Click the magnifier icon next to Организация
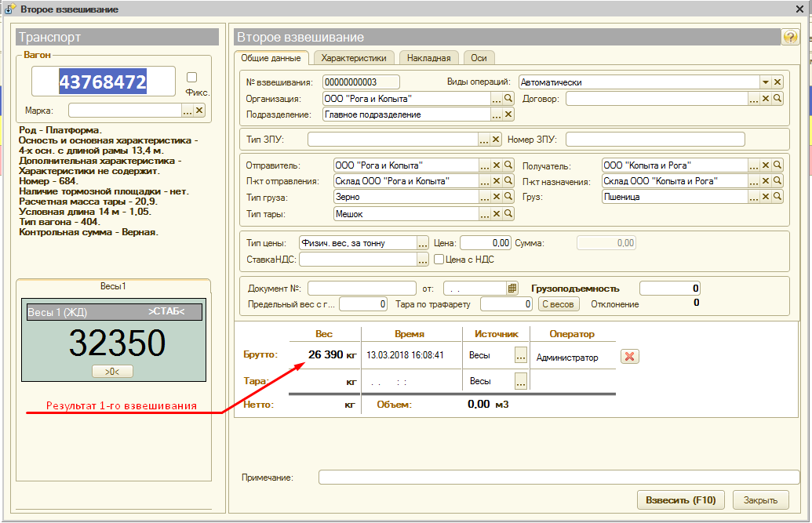This screenshot has width=812, height=523. [x=508, y=99]
